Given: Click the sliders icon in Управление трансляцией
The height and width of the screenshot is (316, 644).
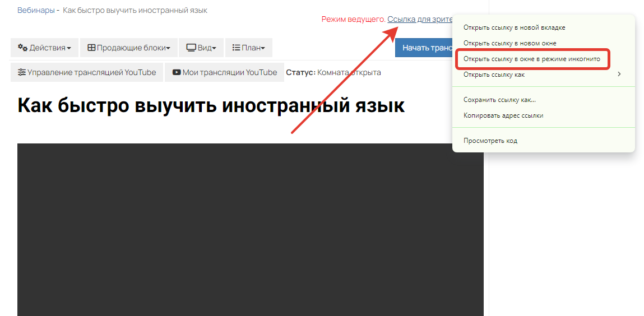Looking at the screenshot, I should [x=22, y=73].
